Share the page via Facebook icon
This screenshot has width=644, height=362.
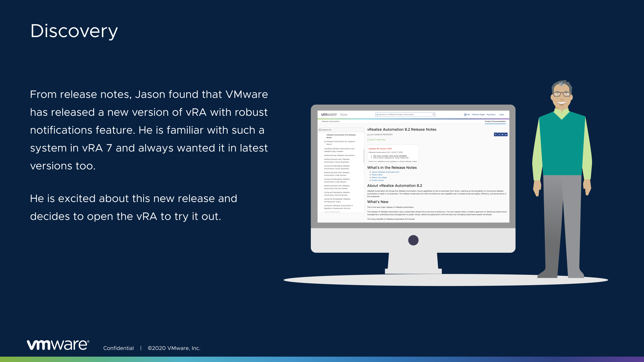(x=499, y=134)
